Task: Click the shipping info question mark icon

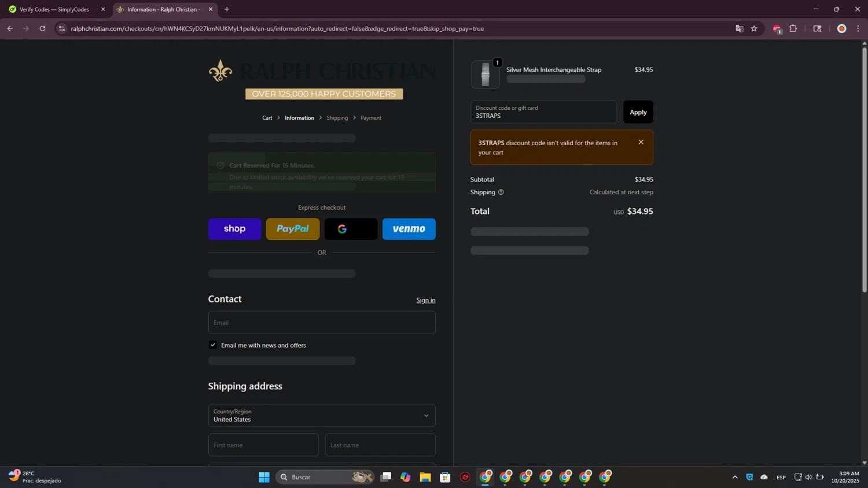Action: click(x=501, y=193)
